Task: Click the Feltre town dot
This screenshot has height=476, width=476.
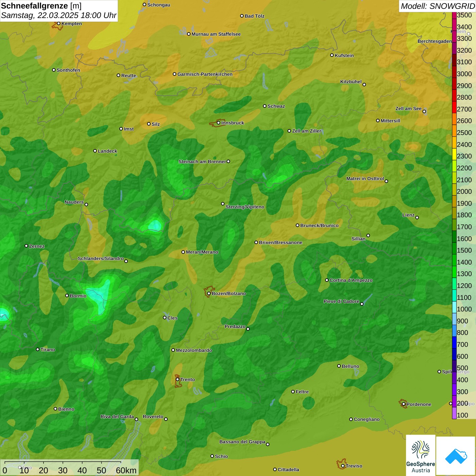Action: tap(293, 392)
